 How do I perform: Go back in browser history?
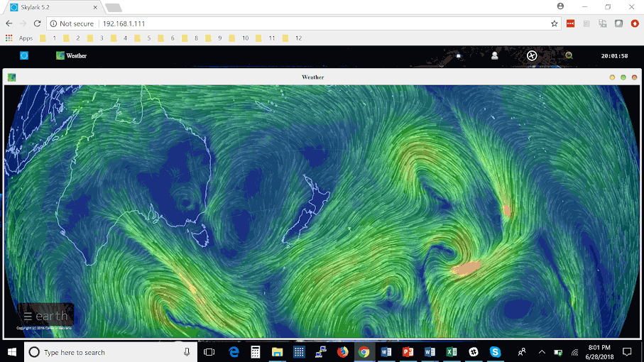[9, 23]
